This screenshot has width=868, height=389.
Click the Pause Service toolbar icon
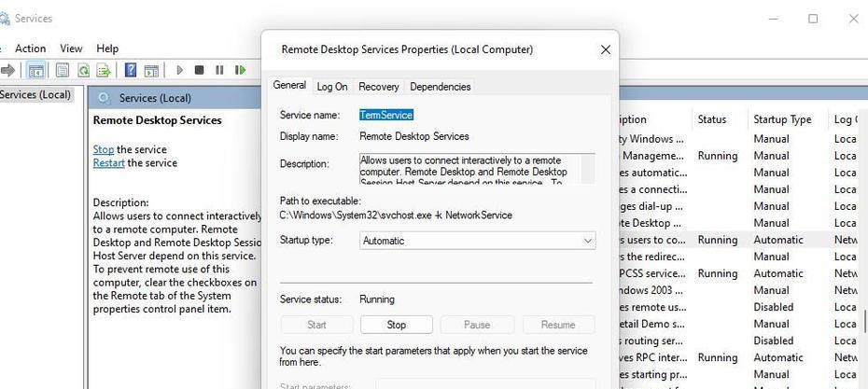point(219,70)
